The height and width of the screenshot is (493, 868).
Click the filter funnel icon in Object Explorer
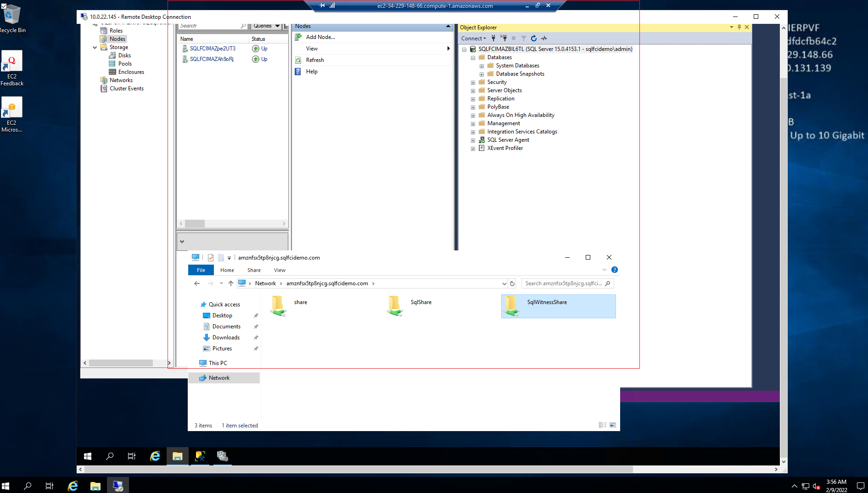click(x=524, y=39)
